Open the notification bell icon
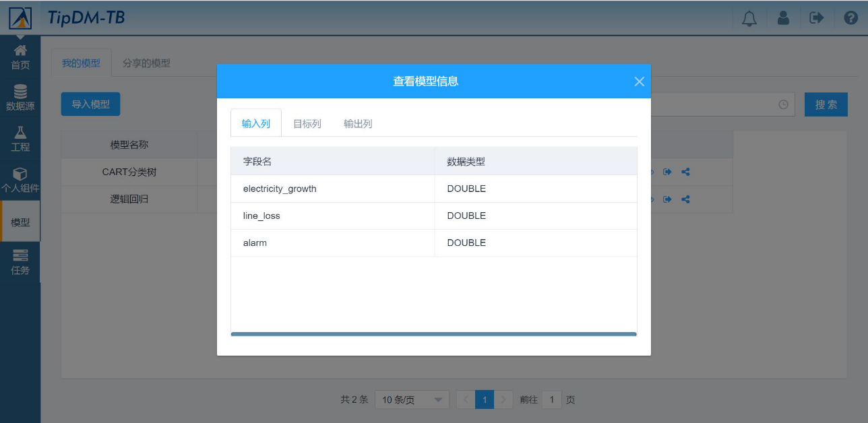The image size is (868, 423). click(748, 18)
